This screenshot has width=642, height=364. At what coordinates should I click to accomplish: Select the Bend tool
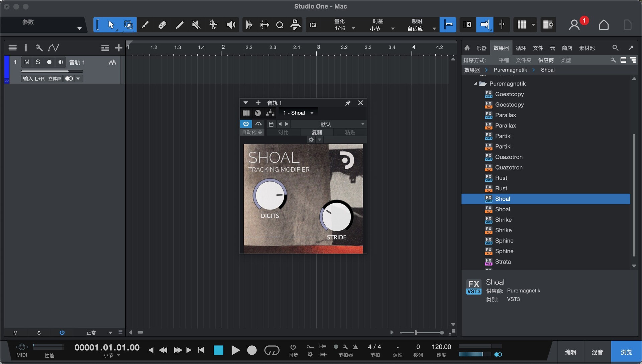click(213, 25)
